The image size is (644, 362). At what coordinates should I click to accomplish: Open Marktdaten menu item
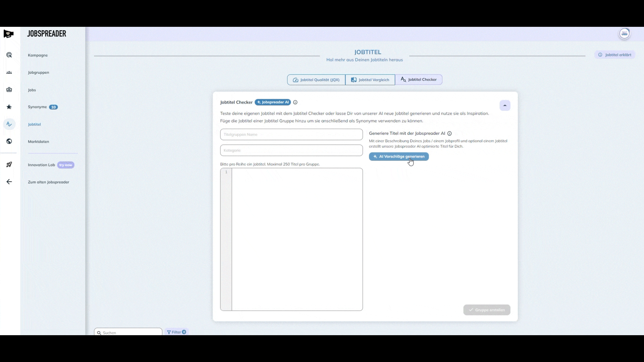point(39,141)
